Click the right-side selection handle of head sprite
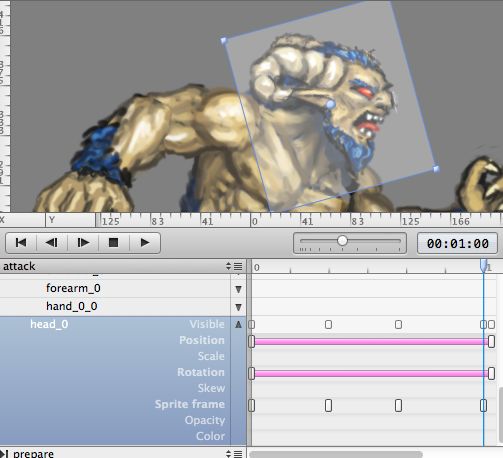 pos(436,169)
